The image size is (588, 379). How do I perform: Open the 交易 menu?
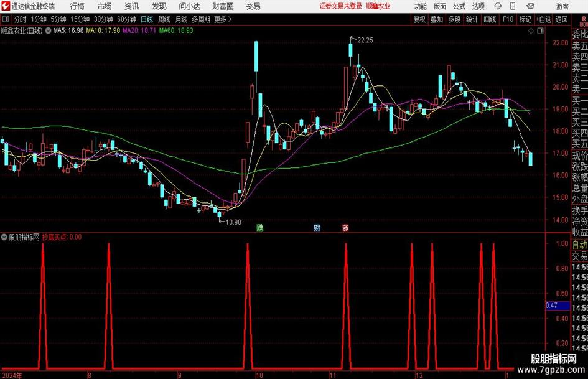(x=253, y=6)
